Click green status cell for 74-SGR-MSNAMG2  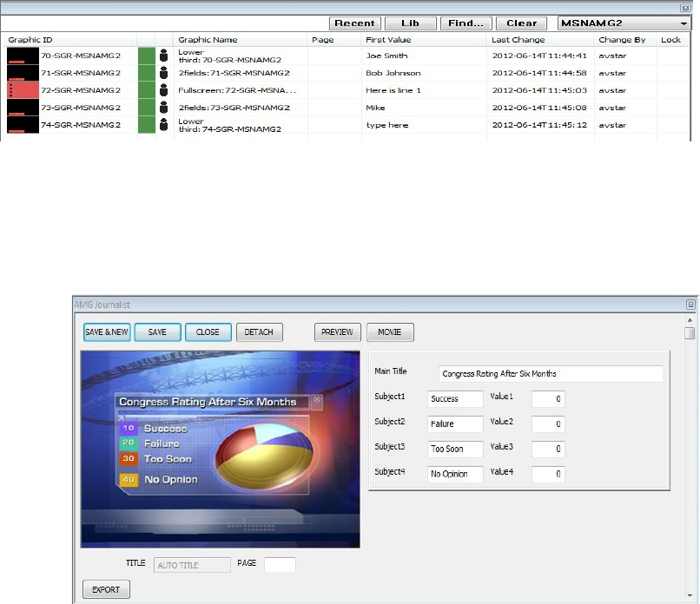point(147,125)
